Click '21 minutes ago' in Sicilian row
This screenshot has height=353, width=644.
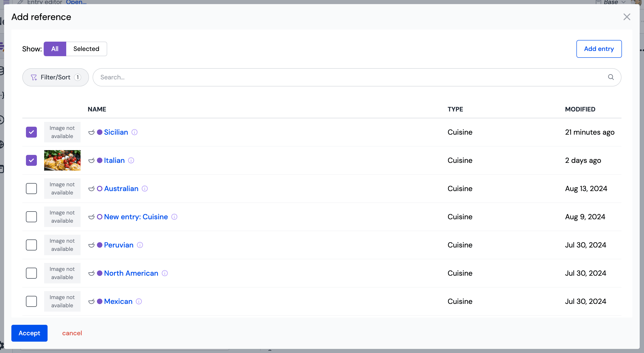[x=590, y=132]
